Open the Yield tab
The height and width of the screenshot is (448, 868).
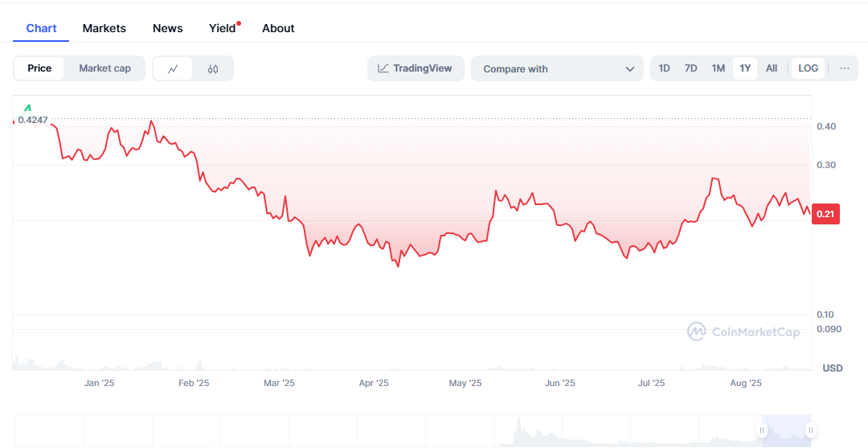(223, 28)
